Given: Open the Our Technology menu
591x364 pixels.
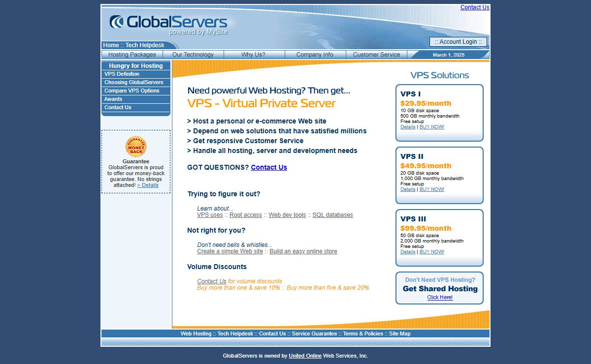Looking at the screenshot, I should coord(193,55).
